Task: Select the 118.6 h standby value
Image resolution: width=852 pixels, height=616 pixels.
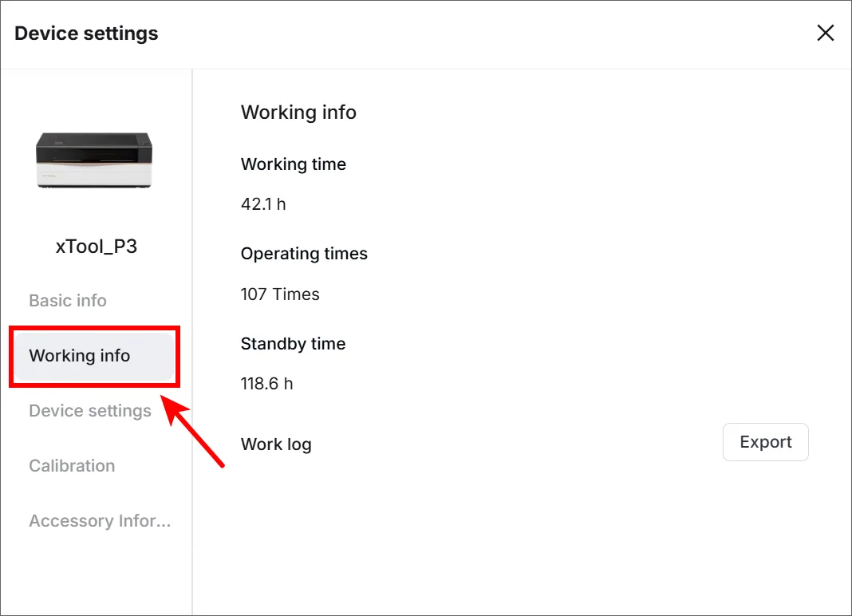Action: [x=266, y=384]
